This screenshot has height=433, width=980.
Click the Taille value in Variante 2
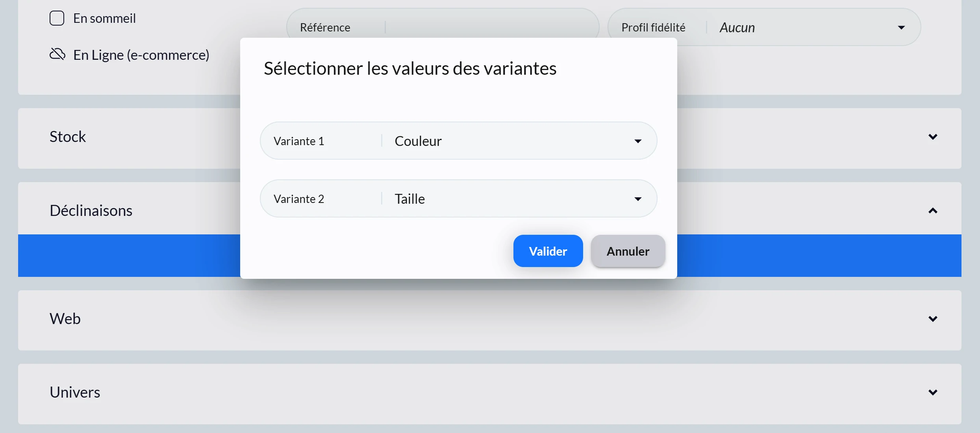[410, 199]
